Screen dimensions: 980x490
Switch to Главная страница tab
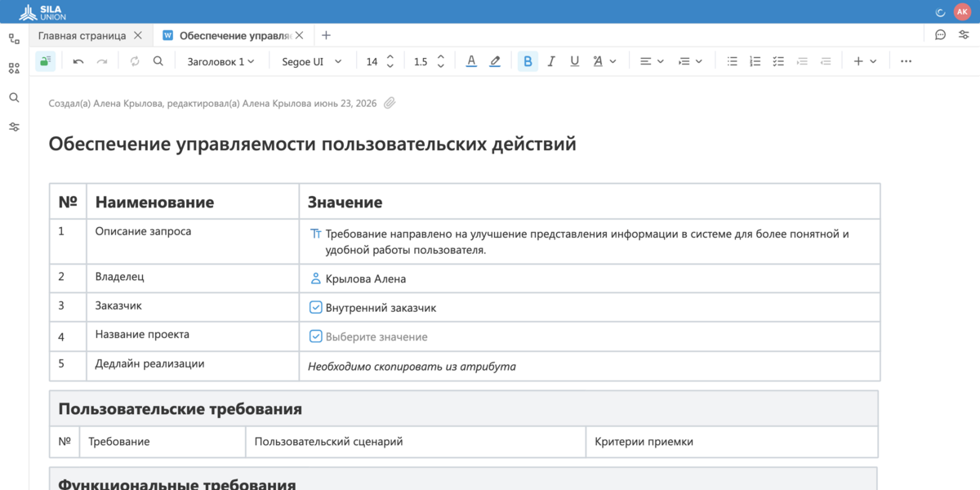(x=82, y=35)
